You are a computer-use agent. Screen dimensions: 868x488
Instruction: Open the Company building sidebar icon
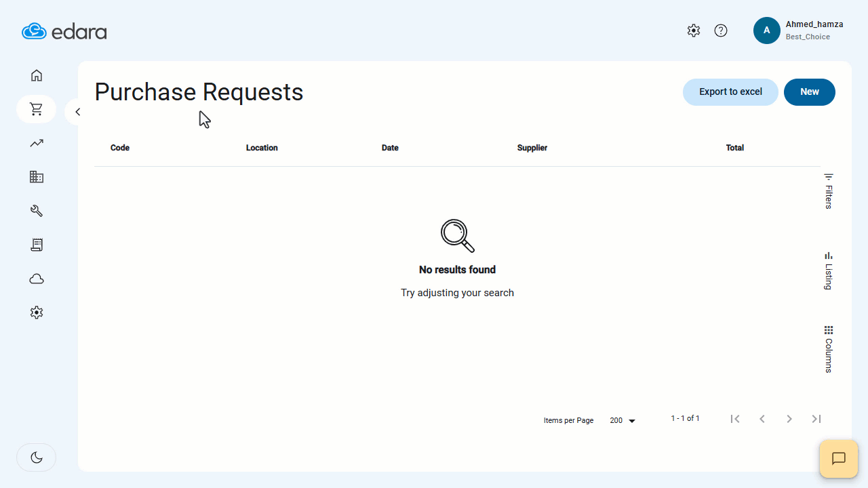click(x=37, y=177)
